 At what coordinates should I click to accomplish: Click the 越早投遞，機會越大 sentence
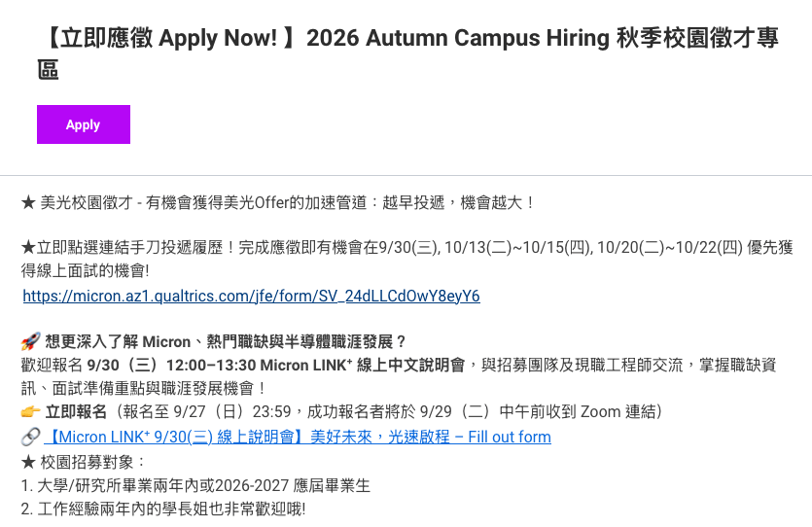(458, 202)
